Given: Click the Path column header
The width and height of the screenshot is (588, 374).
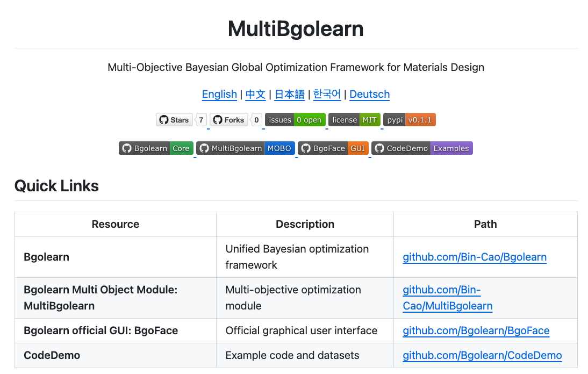Looking at the screenshot, I should 486,224.
